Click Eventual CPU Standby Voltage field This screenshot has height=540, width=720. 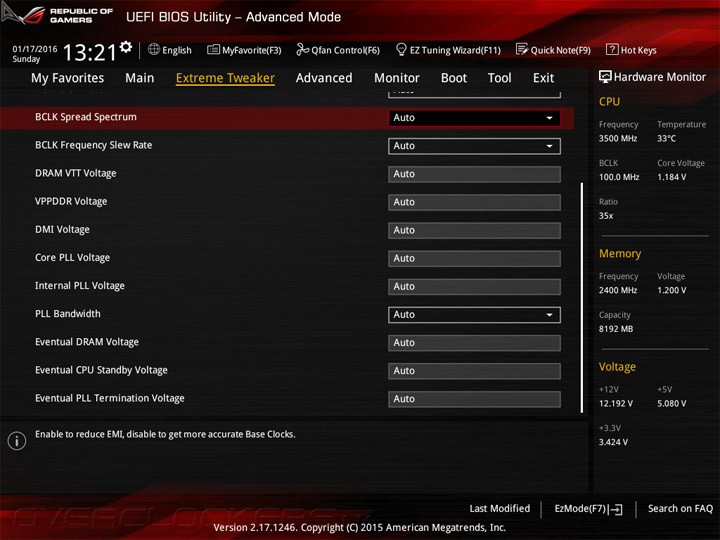click(474, 371)
